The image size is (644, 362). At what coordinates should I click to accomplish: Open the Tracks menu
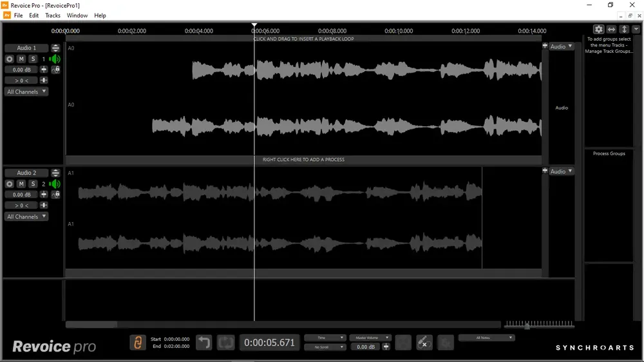point(53,15)
